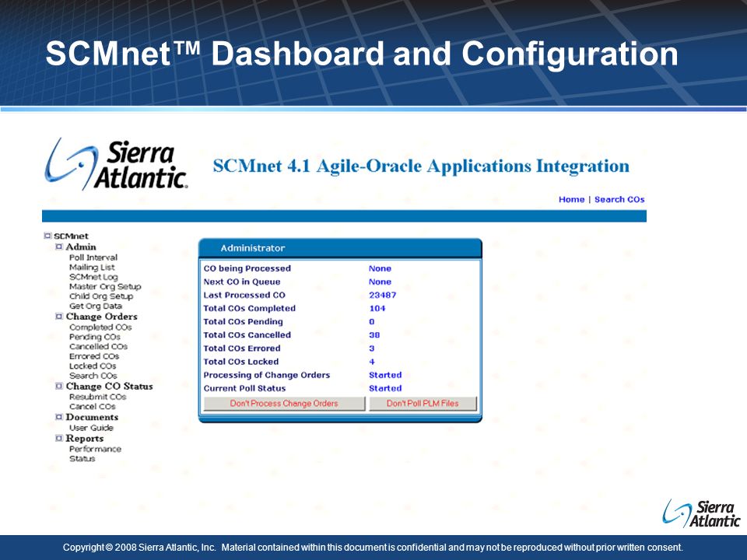Click Next CO in Queue None value

tap(380, 282)
